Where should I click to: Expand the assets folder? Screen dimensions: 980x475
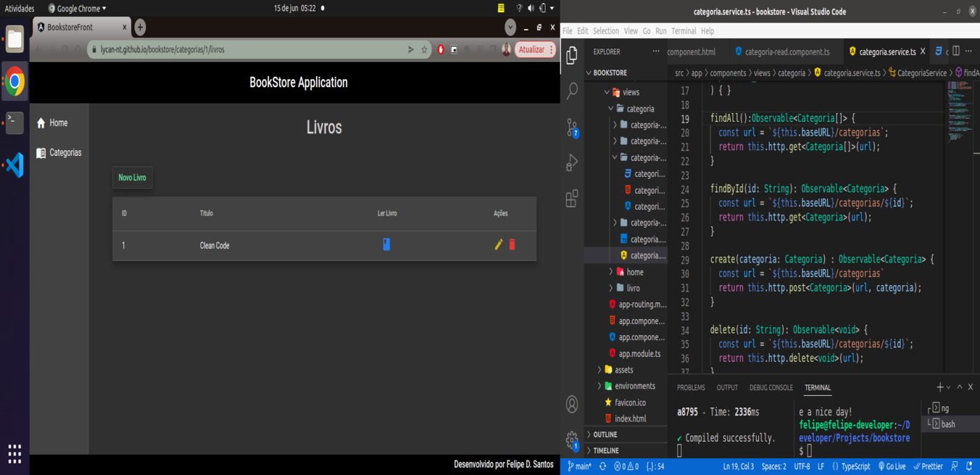[623, 370]
